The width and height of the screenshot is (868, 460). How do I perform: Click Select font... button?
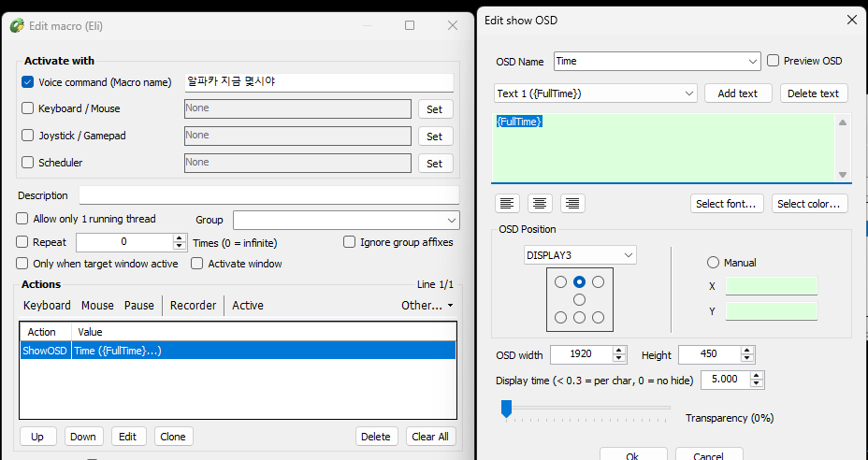tap(727, 204)
